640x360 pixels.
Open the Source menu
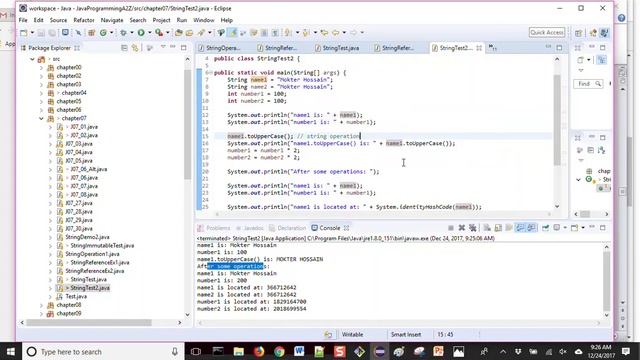58,20
